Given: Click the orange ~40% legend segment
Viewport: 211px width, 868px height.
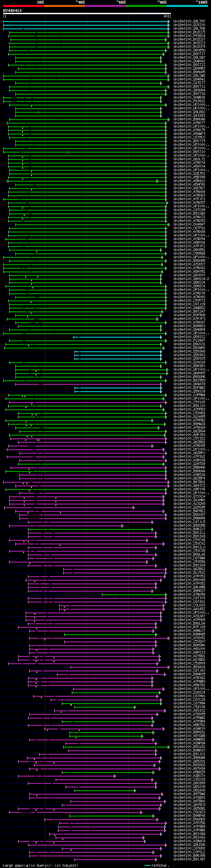Looking at the screenshot, I should (65, 6).
